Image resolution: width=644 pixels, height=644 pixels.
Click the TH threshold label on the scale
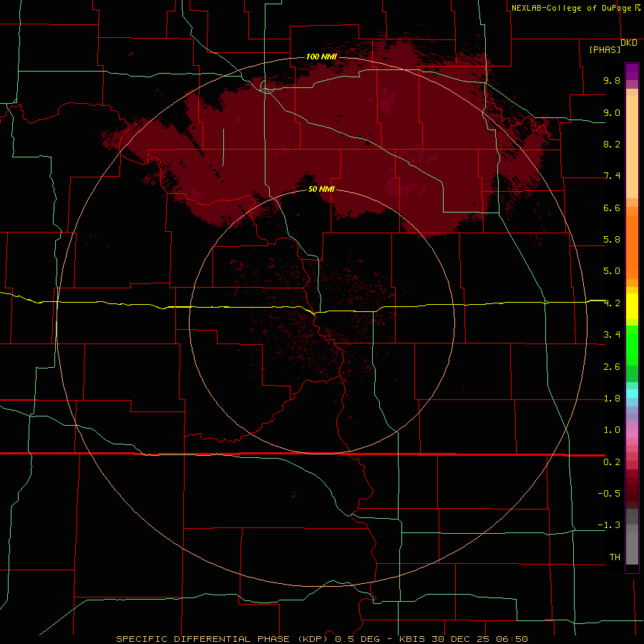(615, 557)
